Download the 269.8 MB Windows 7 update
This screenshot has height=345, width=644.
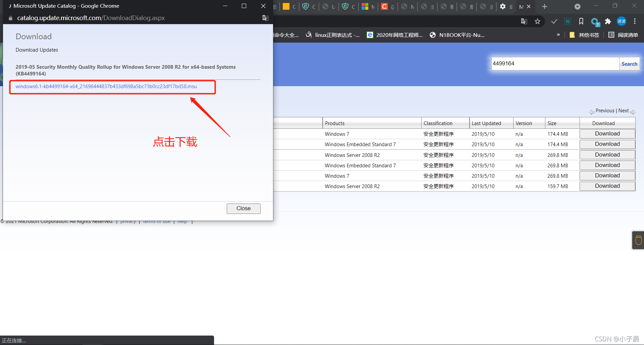pyautogui.click(x=607, y=176)
